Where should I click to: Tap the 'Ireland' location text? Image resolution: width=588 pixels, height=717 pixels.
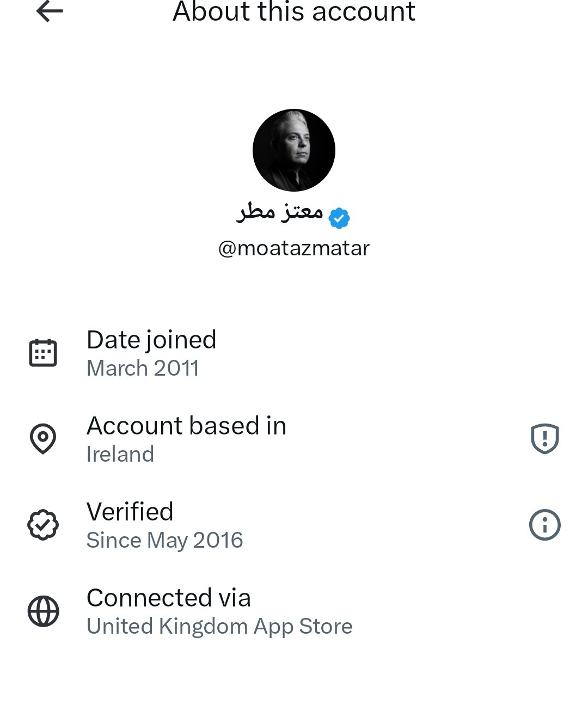click(x=120, y=454)
